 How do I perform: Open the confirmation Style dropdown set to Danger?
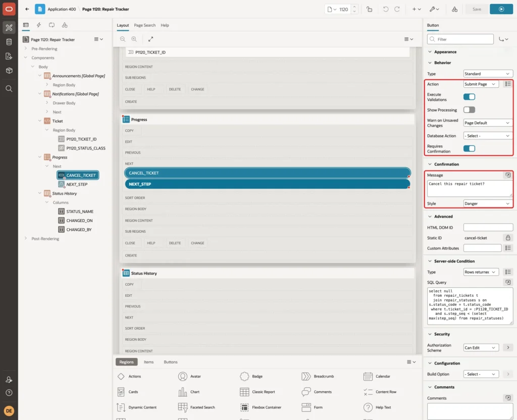(x=488, y=204)
